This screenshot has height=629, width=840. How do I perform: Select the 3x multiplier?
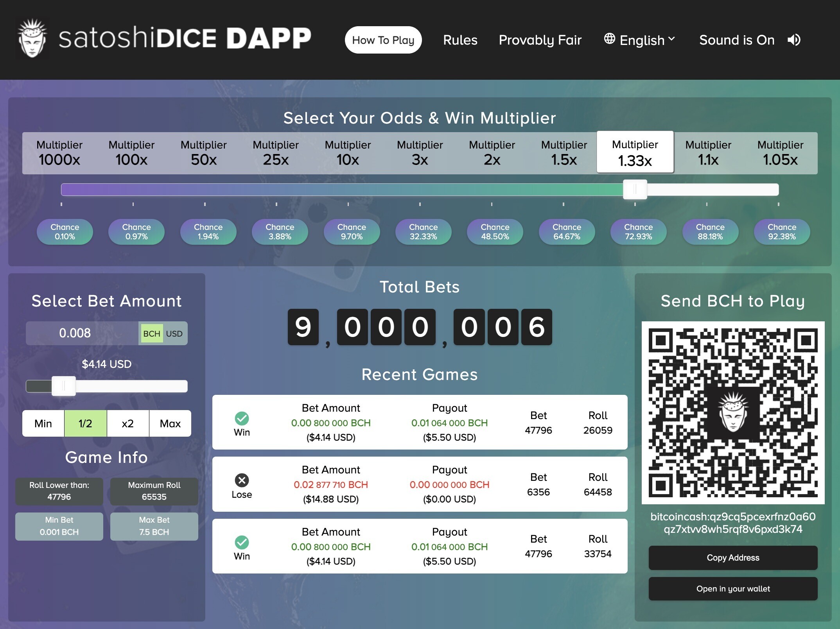pyautogui.click(x=420, y=153)
